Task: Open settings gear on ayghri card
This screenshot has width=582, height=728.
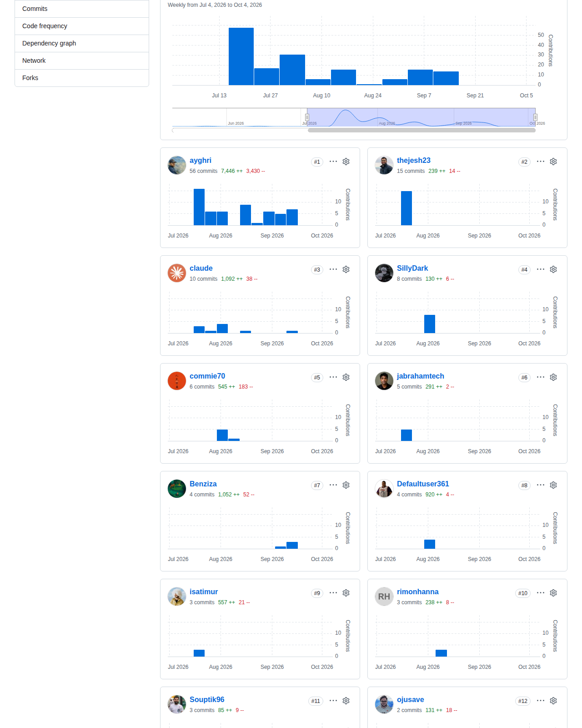Action: [346, 162]
